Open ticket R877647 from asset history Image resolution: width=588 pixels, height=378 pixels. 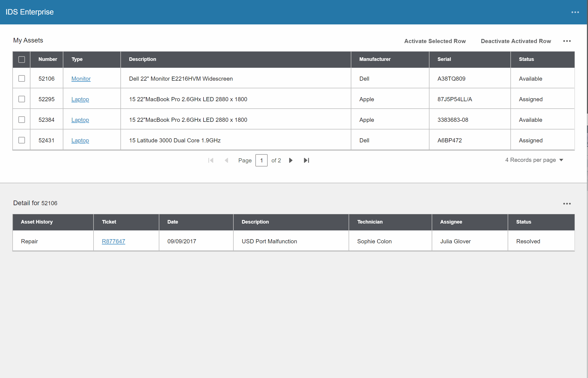pyautogui.click(x=113, y=241)
